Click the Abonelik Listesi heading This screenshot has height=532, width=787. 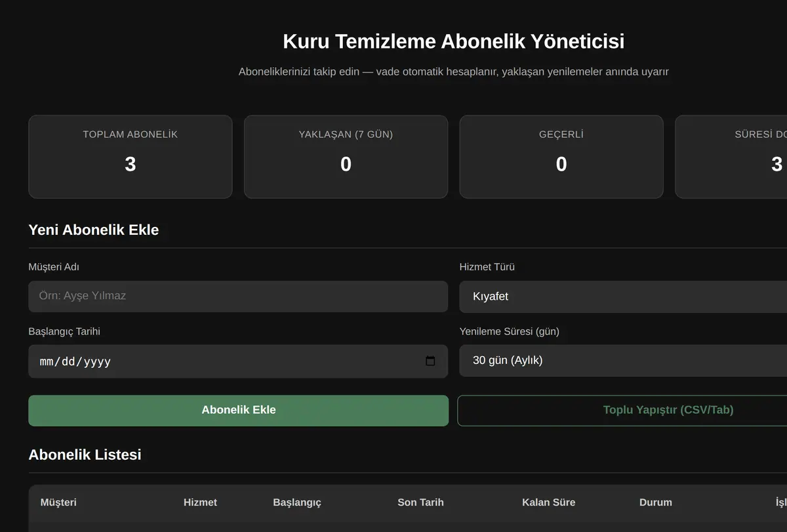click(85, 455)
